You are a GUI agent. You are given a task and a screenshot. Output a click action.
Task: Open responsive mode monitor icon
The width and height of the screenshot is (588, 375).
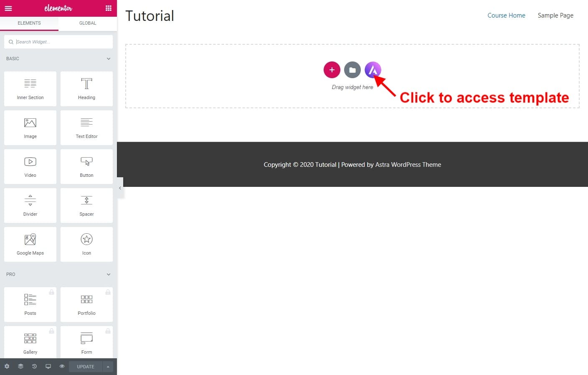pyautogui.click(x=48, y=366)
